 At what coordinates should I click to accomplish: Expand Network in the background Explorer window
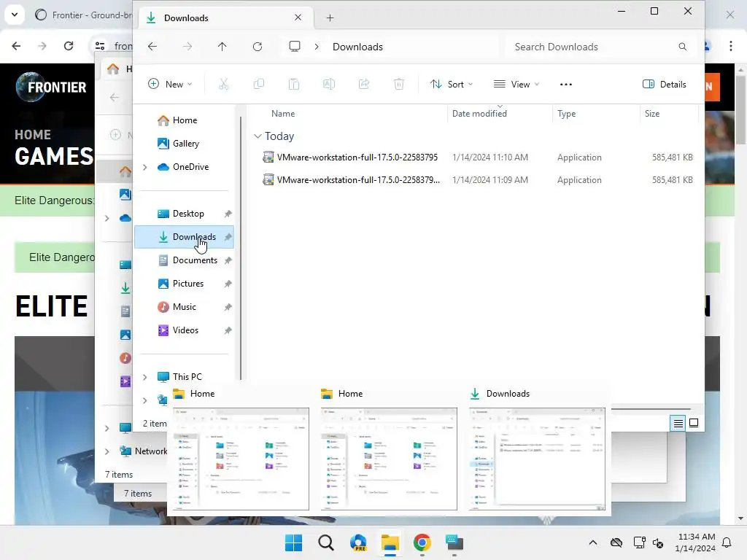coord(107,451)
